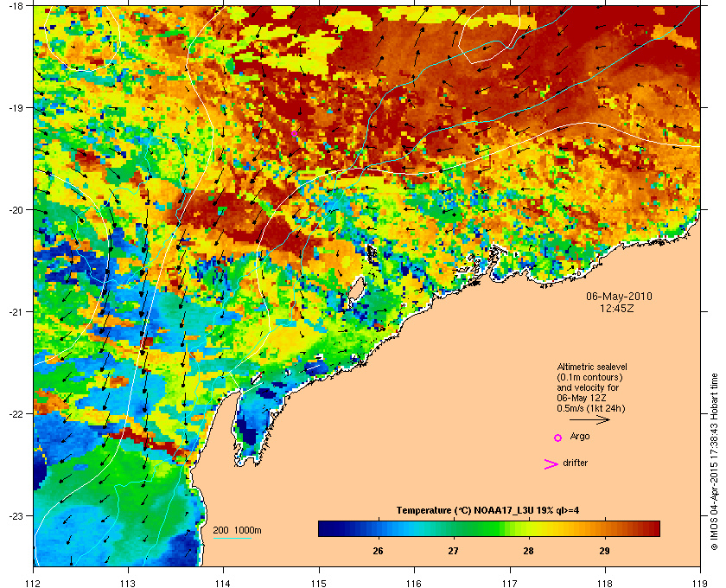
Task: Click the 'Argo' legend label
Action: point(580,437)
